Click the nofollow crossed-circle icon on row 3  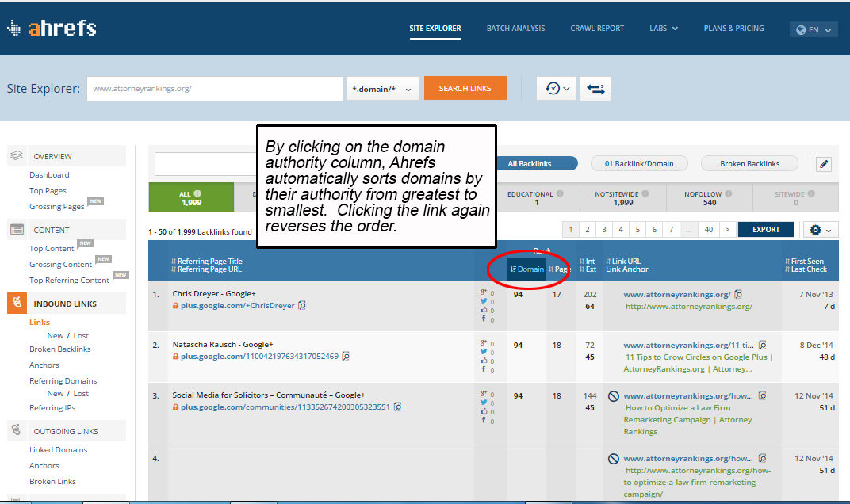(612, 395)
